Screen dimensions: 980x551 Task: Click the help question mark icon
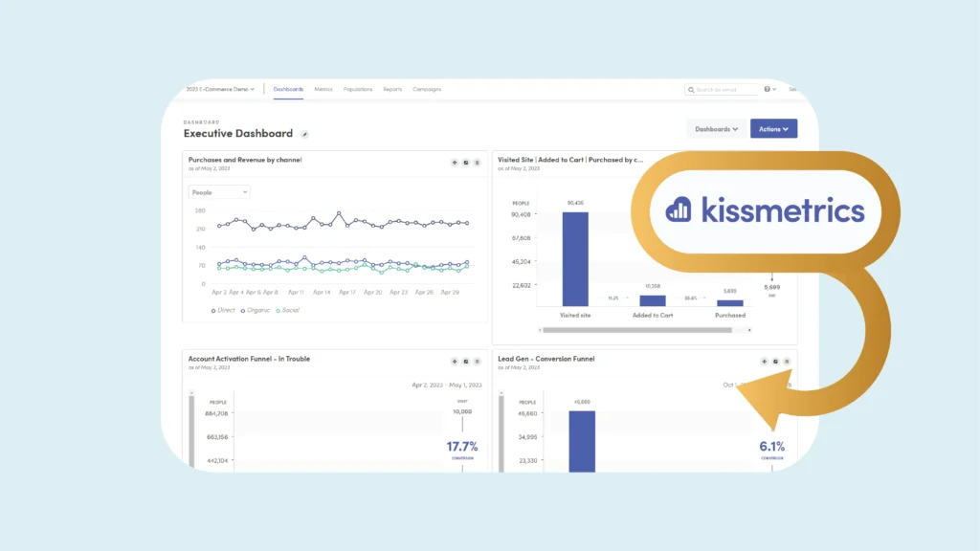click(x=768, y=89)
